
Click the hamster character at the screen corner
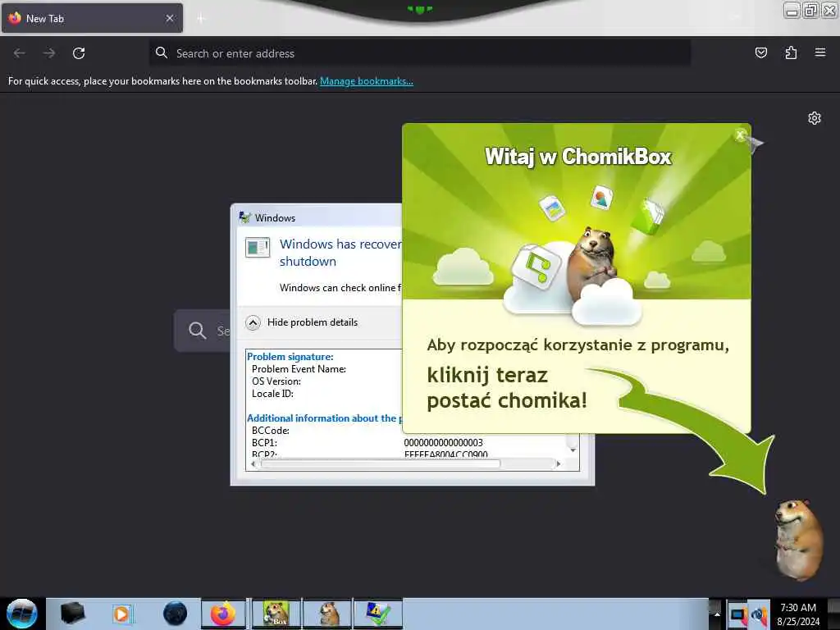(799, 540)
